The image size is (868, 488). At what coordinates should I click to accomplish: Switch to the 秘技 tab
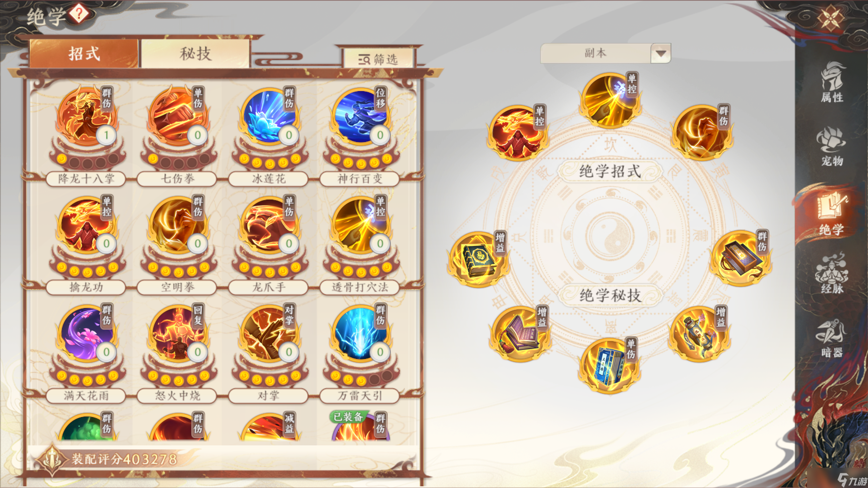[x=196, y=54]
